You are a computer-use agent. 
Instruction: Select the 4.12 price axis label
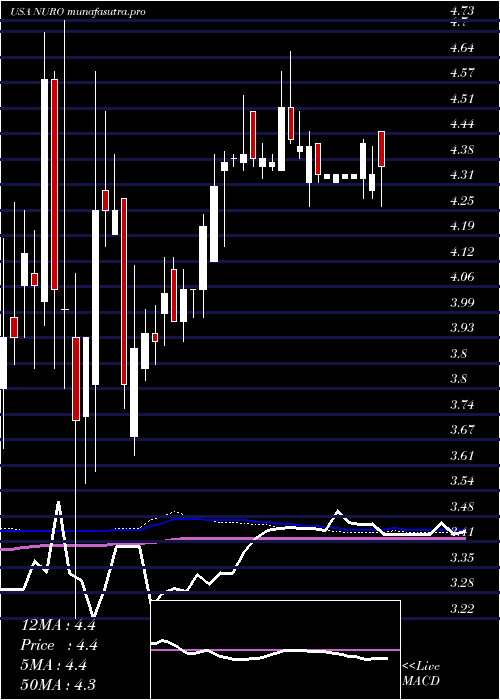point(461,252)
